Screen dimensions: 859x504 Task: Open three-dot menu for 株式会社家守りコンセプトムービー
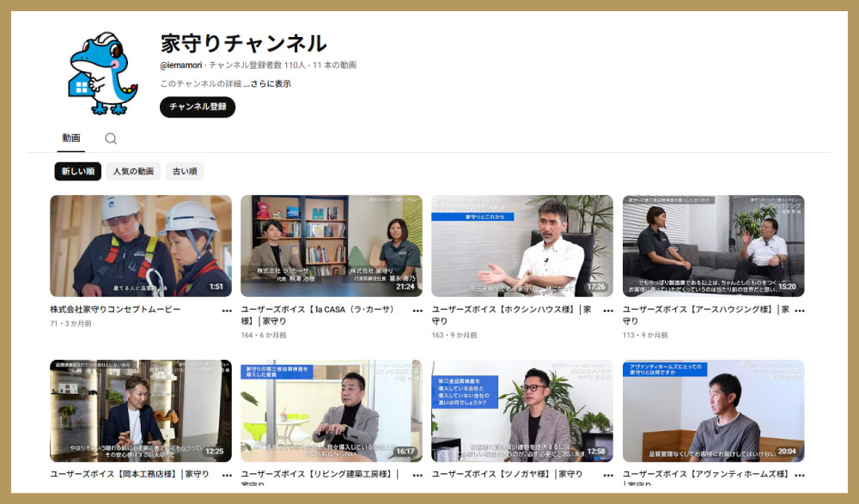click(227, 311)
